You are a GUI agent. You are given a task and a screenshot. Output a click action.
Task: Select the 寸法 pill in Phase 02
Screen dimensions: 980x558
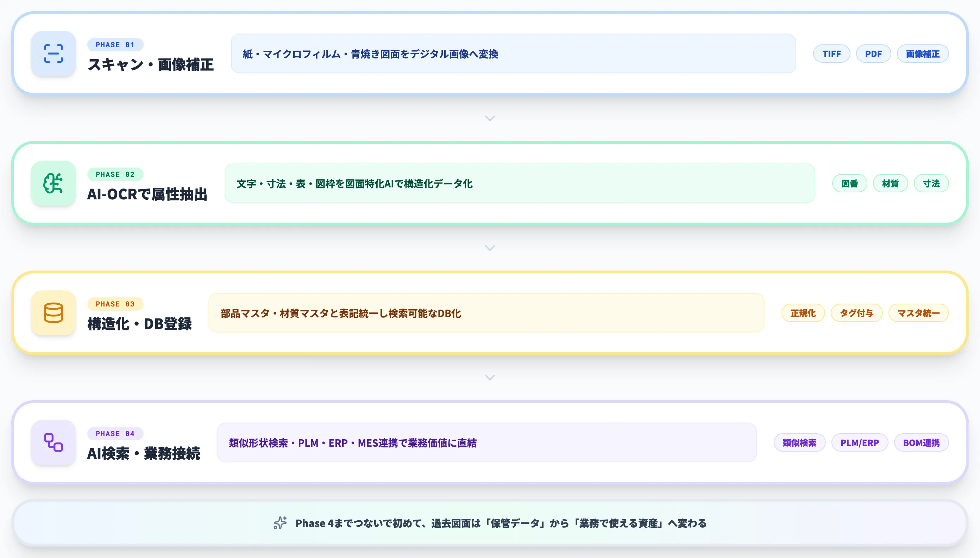coord(931,183)
